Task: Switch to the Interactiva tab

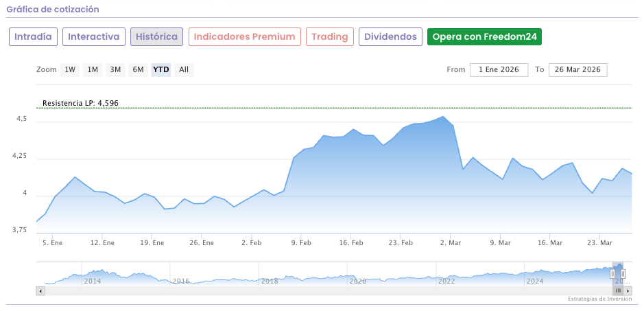Action: (93, 36)
